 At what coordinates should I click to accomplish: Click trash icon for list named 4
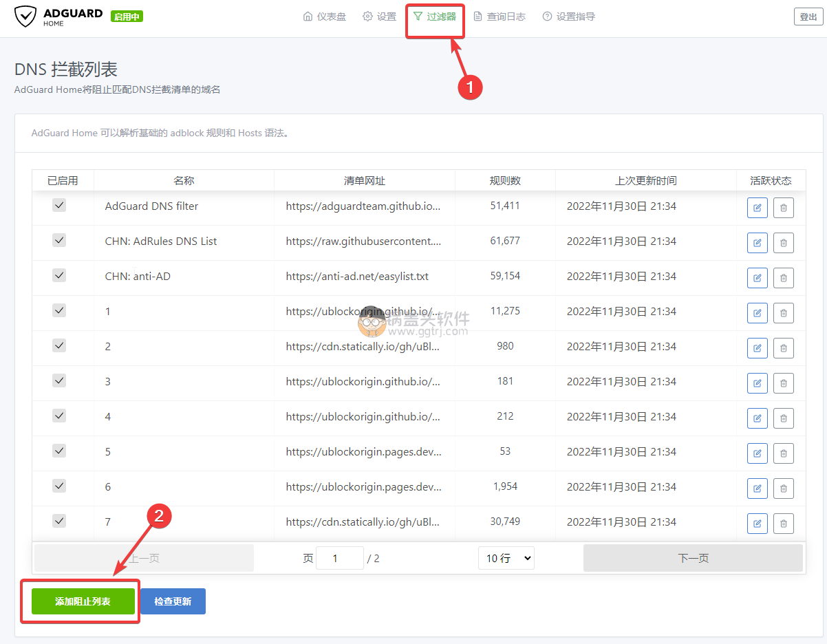tap(784, 418)
